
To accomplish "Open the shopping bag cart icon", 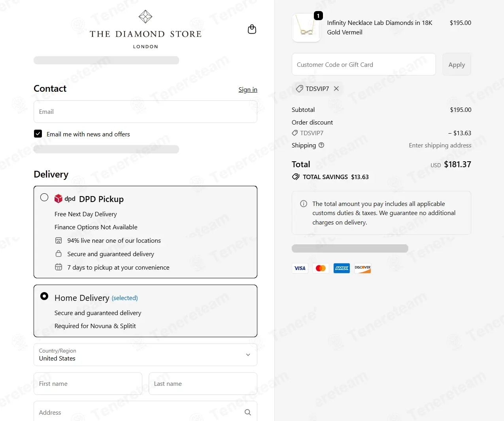I will (252, 29).
